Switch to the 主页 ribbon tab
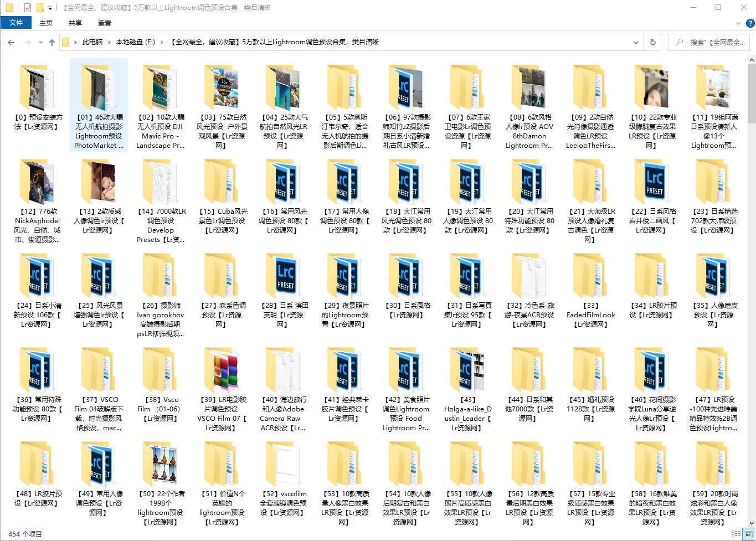This screenshot has height=541, width=756. click(46, 23)
